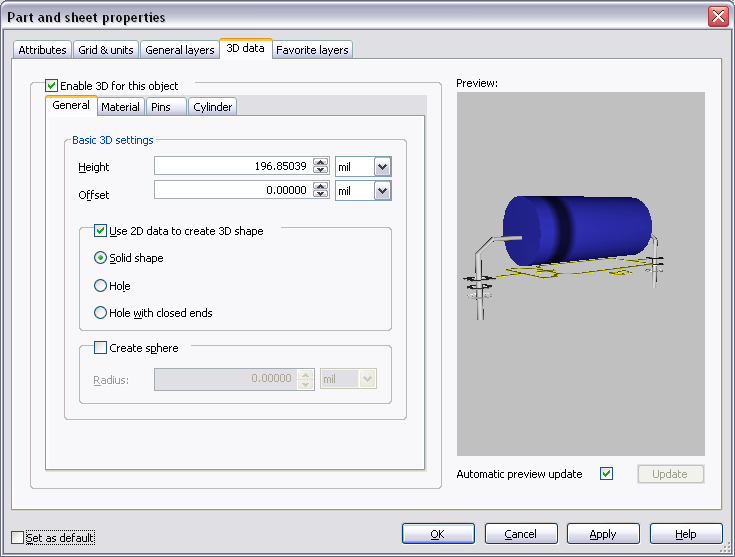The height and width of the screenshot is (557, 735).
Task: Enable the Create sphere checkbox
Action: tap(100, 347)
